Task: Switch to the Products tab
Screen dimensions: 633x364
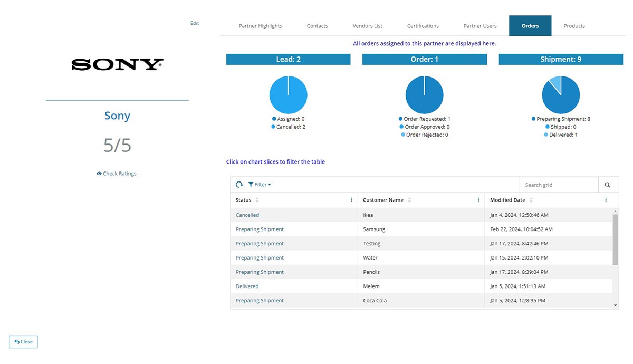Action: point(574,26)
